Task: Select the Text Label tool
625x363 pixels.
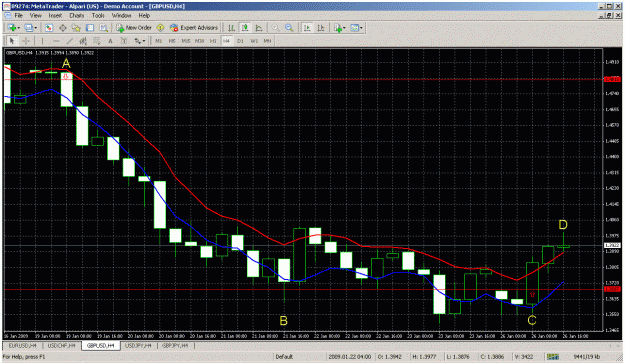Action: pos(124,41)
